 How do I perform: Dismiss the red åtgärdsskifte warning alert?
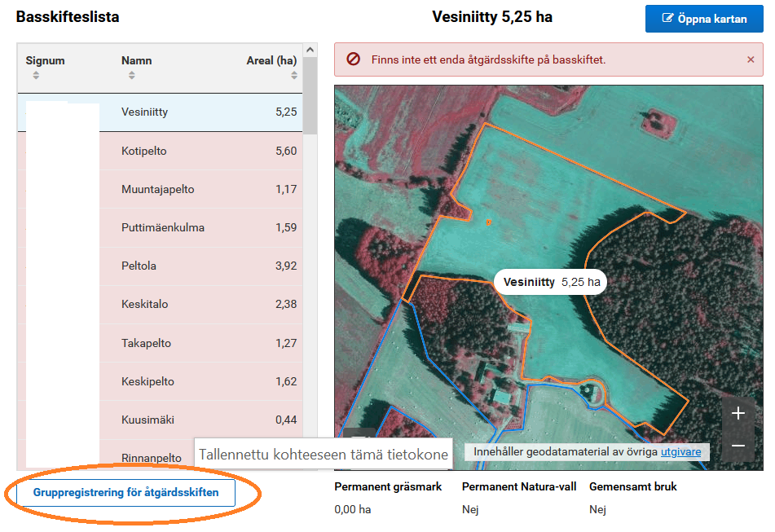tap(751, 59)
